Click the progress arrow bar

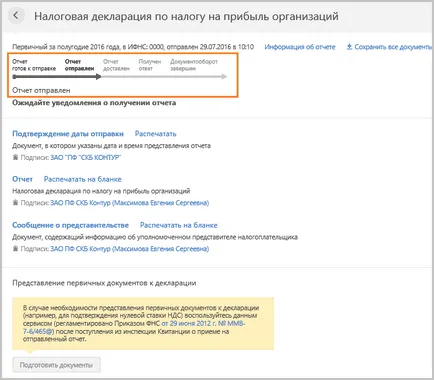(x=120, y=77)
